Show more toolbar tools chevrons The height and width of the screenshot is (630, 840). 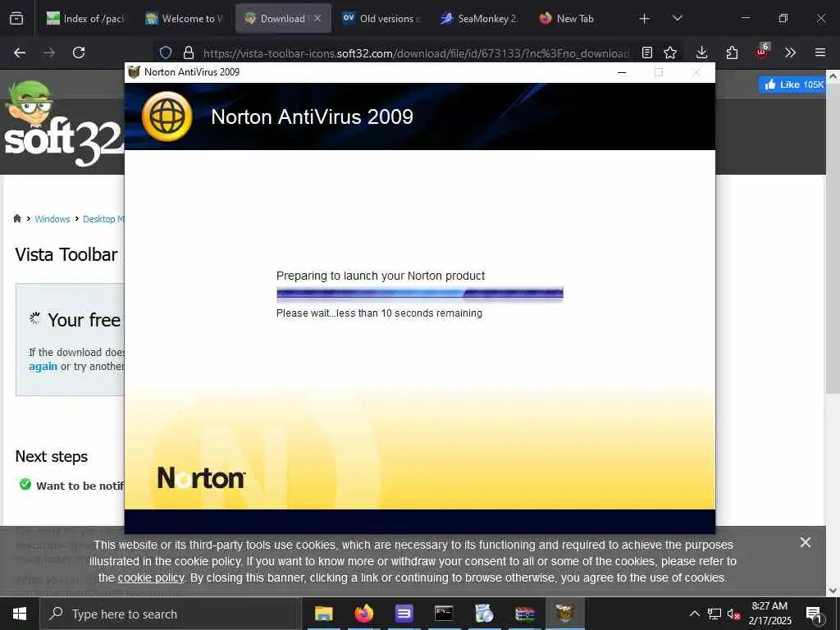click(x=790, y=52)
